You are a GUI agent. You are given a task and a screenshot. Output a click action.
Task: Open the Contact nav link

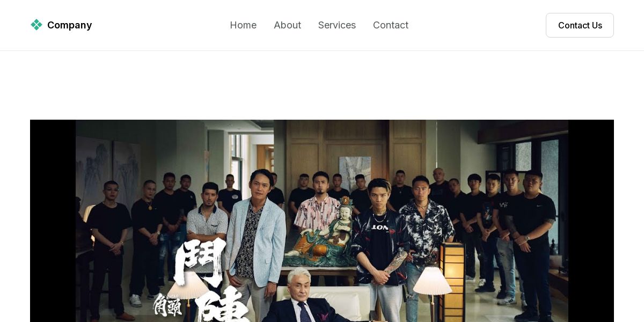pos(391,25)
